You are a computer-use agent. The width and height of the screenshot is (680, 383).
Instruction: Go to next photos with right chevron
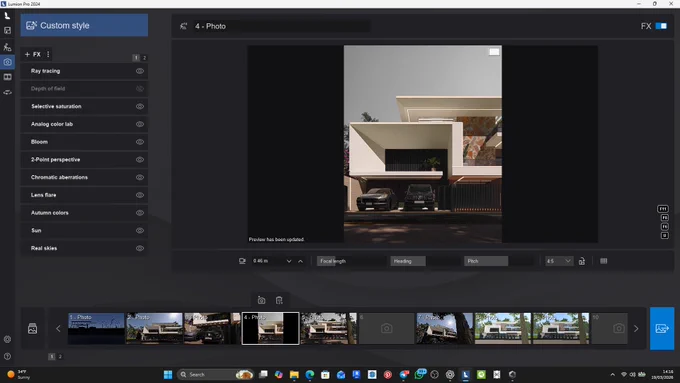click(x=636, y=329)
